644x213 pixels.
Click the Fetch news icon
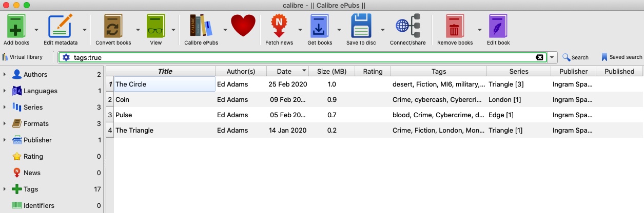pyautogui.click(x=279, y=26)
